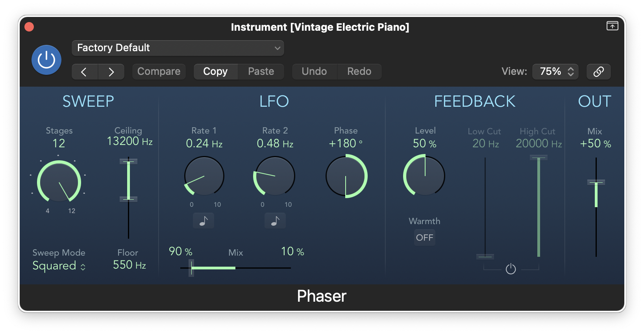
Task: Click the FEEDBACK section heading
Action: tap(475, 102)
